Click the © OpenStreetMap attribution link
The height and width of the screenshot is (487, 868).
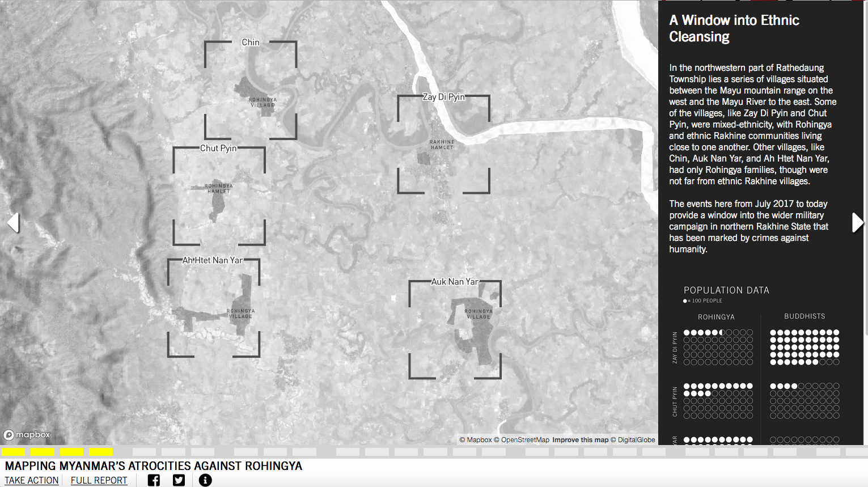522,440
